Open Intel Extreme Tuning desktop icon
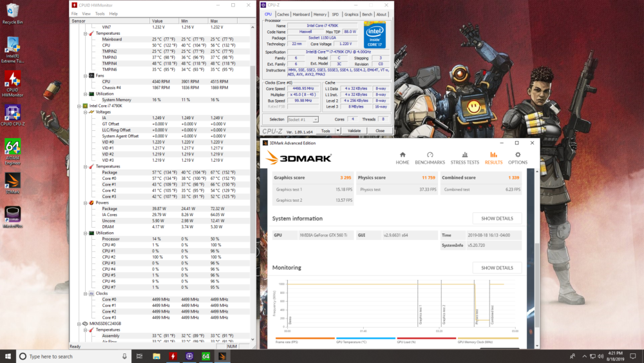 pos(12,50)
